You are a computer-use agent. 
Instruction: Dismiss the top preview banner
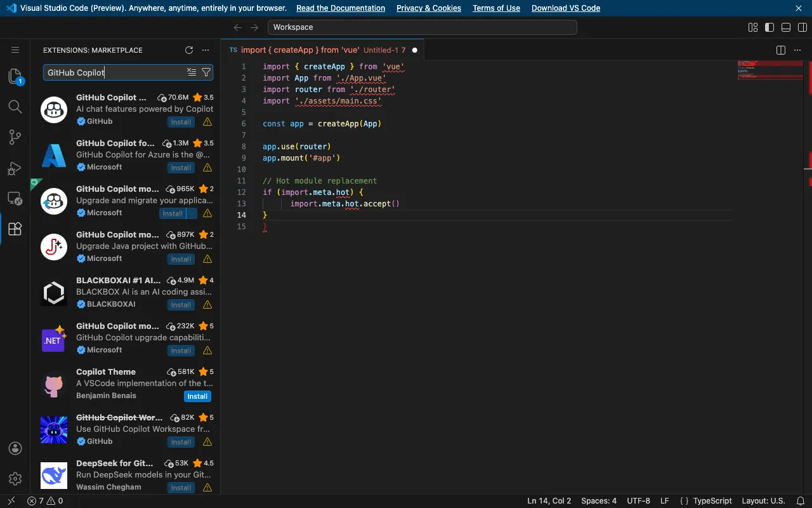[x=799, y=8]
